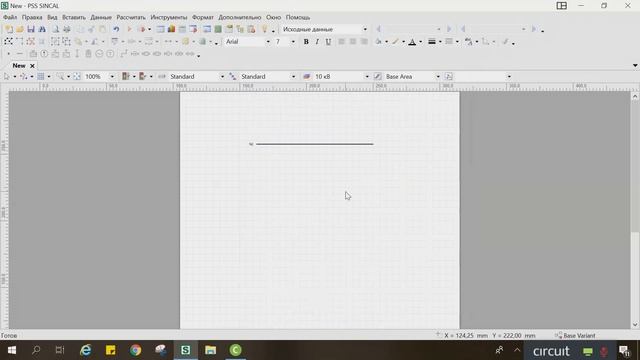Click the light bulb icon
Screen dimensions: 640x360
tap(264, 29)
